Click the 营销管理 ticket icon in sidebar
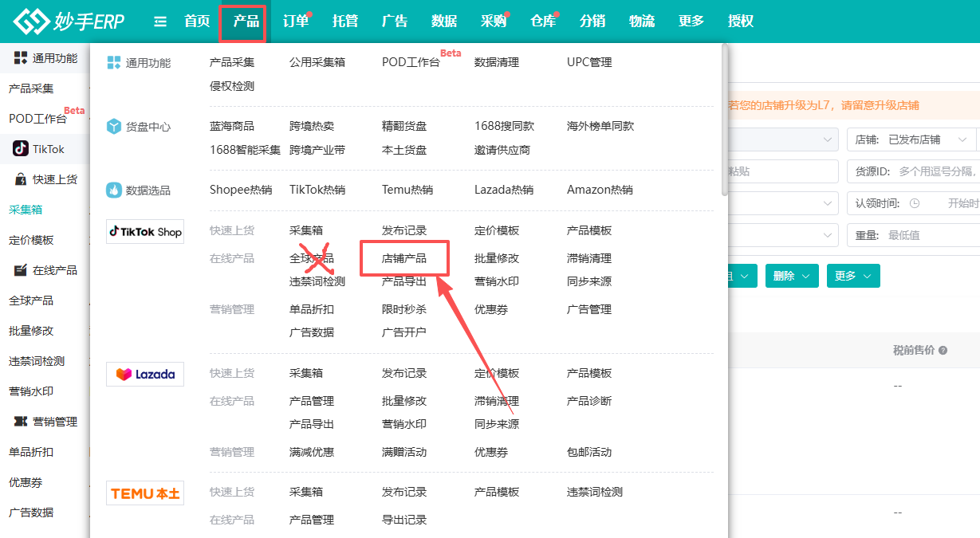980x538 pixels. click(21, 422)
